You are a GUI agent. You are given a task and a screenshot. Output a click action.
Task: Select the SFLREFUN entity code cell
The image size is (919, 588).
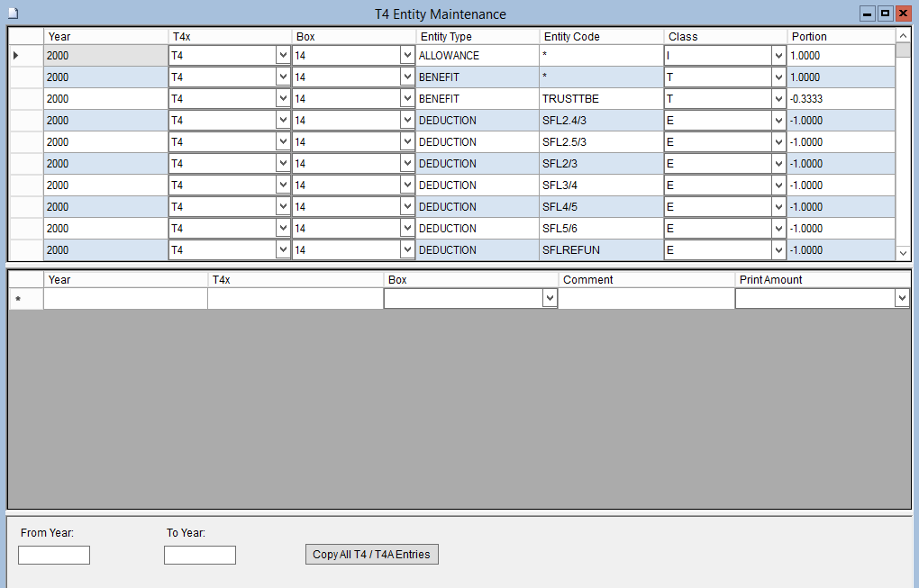point(600,250)
